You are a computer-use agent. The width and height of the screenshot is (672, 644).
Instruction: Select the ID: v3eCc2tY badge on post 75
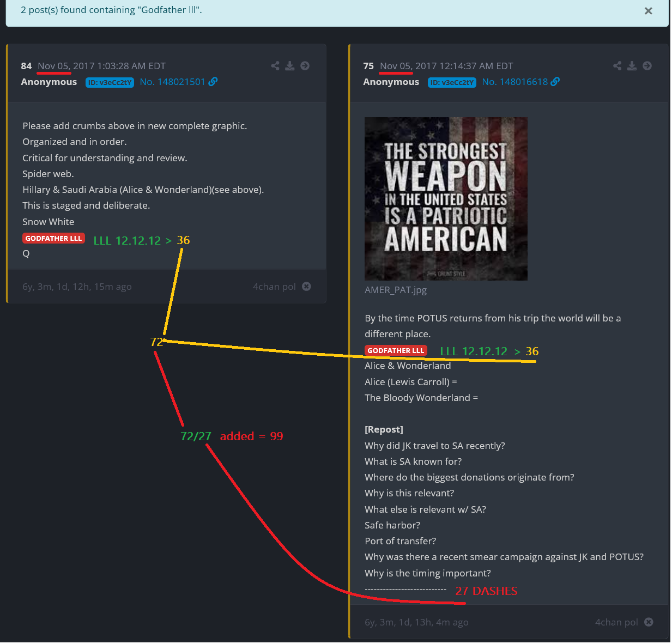(x=452, y=82)
